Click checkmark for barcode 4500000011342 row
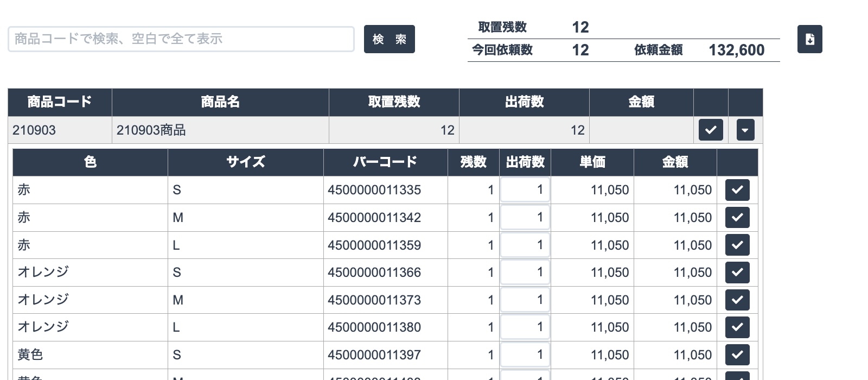Image resolution: width=868 pixels, height=380 pixels. (x=737, y=218)
